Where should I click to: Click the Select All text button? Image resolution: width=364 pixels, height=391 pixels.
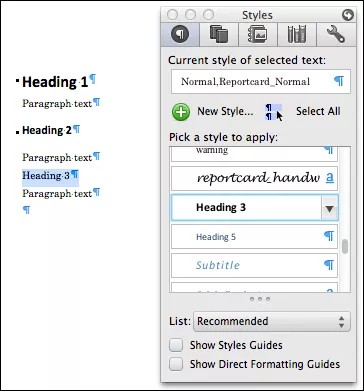[318, 111]
